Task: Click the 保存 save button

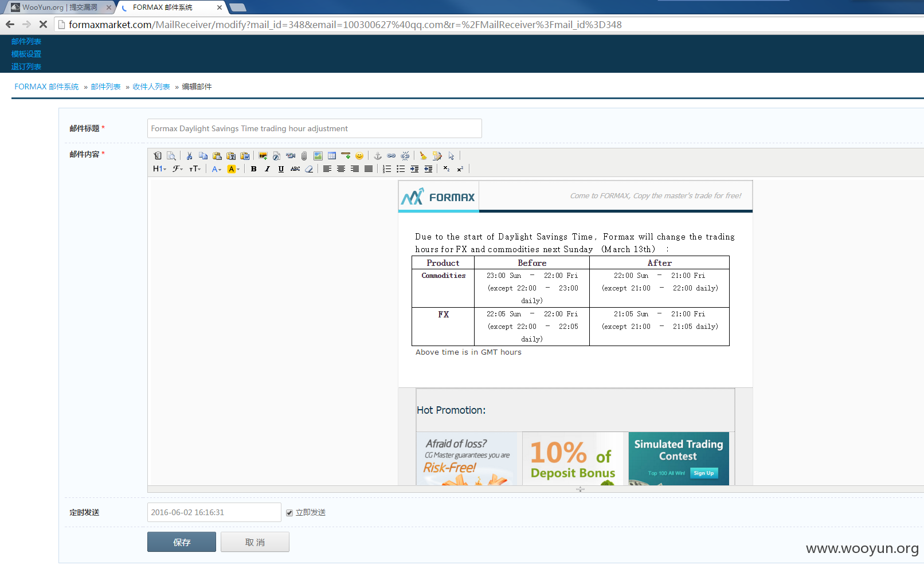Action: (x=182, y=542)
